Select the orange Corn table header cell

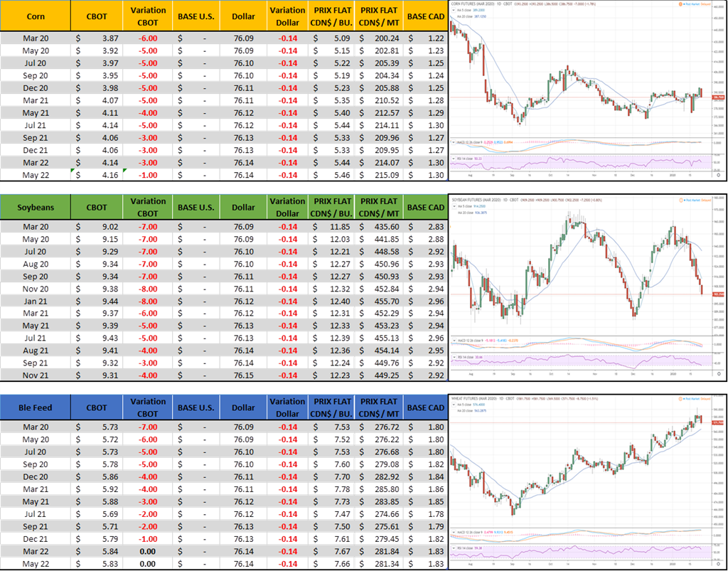pyautogui.click(x=36, y=16)
